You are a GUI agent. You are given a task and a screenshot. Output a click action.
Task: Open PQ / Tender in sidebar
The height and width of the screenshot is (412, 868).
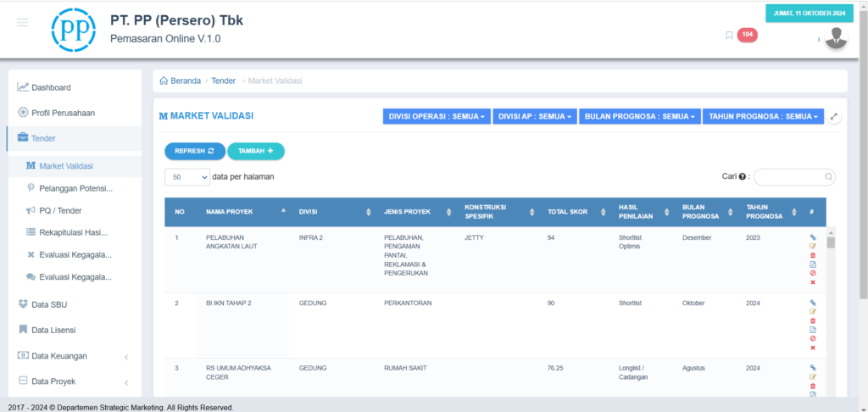point(60,210)
